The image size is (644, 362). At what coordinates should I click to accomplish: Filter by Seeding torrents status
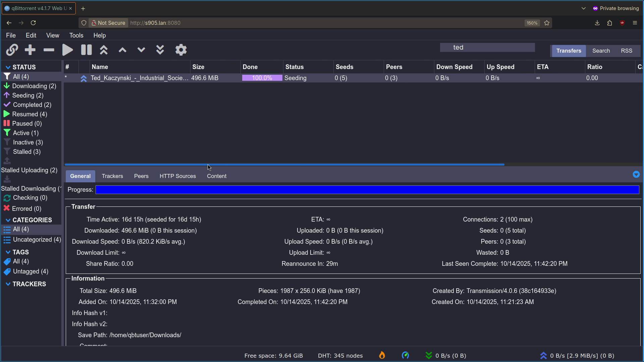coord(28,96)
